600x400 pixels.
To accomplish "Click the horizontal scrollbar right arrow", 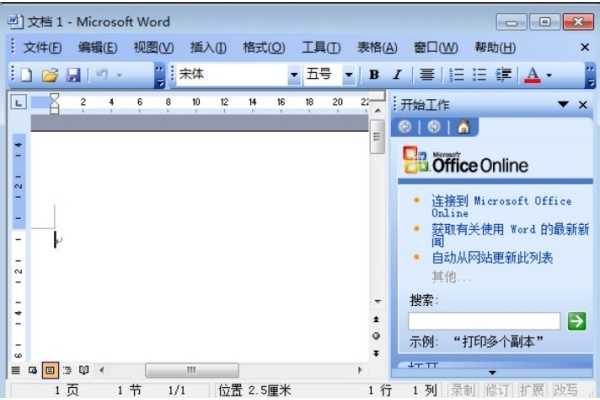I will click(359, 370).
